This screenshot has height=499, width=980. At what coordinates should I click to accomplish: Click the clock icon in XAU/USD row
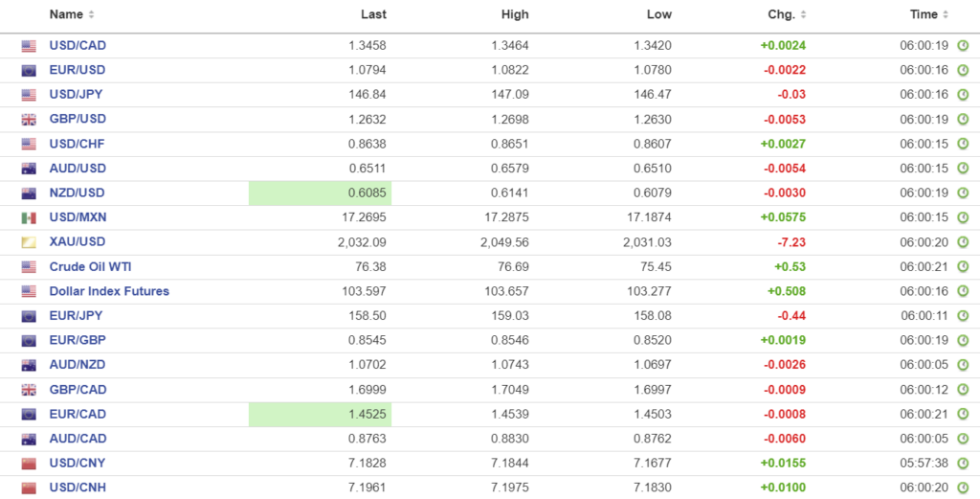(963, 242)
